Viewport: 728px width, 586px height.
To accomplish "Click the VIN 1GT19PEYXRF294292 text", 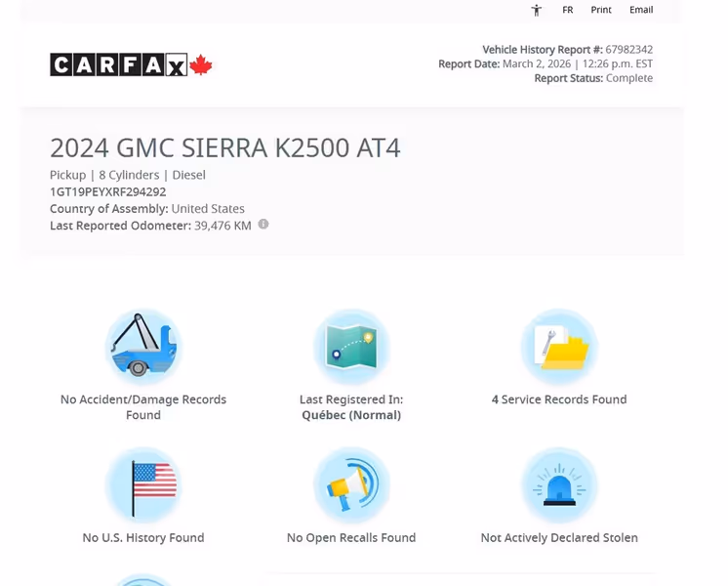I will point(108,191).
